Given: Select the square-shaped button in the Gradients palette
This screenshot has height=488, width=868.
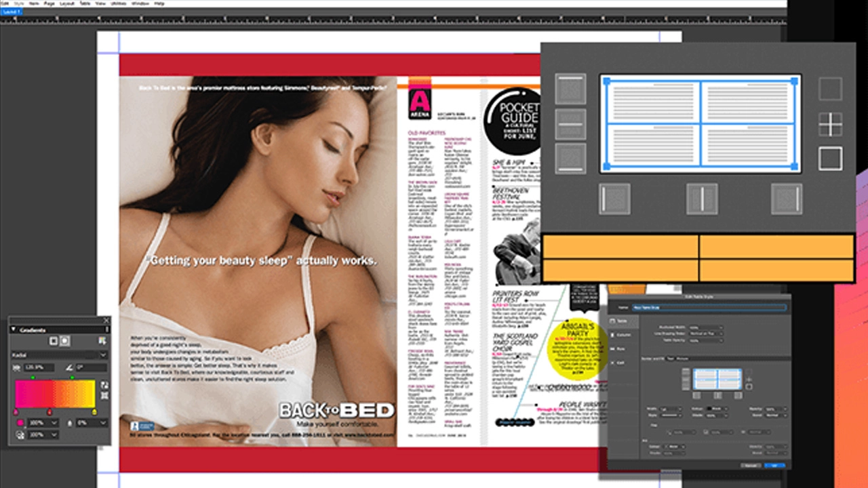Looking at the screenshot, I should pyautogui.click(x=54, y=341).
